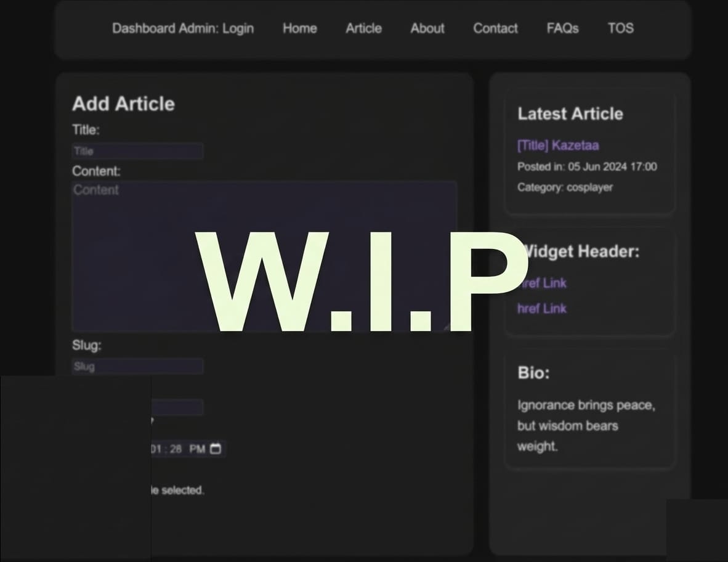
Task: Open the About page link
Action: point(427,28)
